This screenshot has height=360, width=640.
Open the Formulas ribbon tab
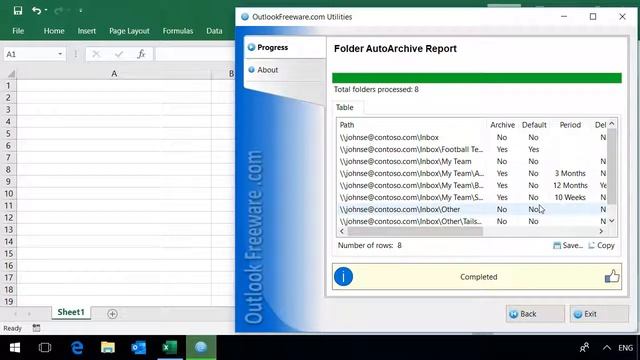[178, 31]
